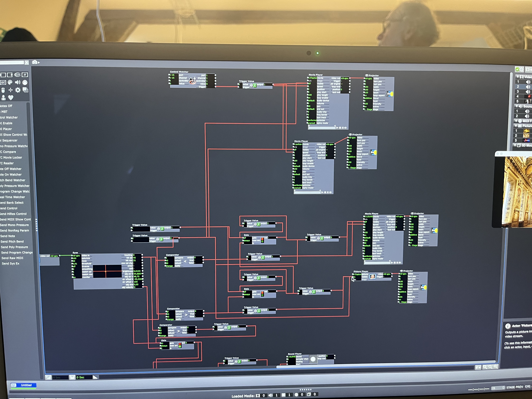
Task: Show favorite actors with heart icon
Action: (x=11, y=98)
